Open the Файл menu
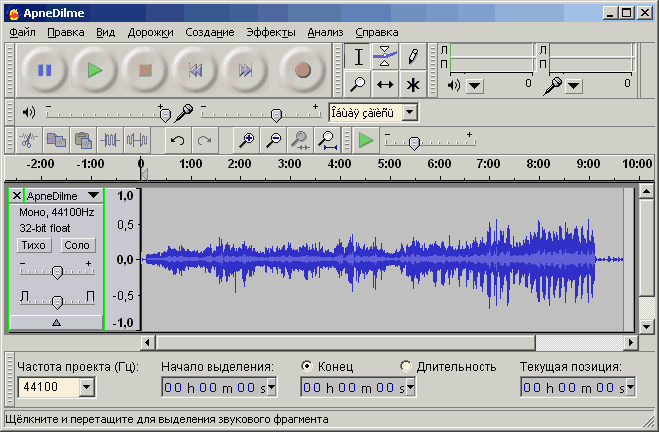The width and height of the screenshot is (659, 432). (x=23, y=32)
